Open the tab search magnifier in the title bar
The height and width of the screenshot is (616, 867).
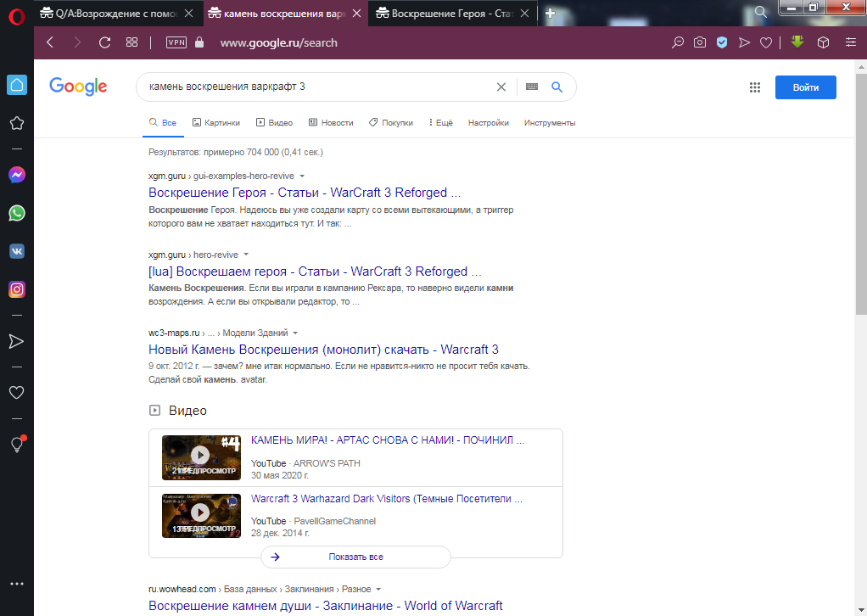[761, 12]
